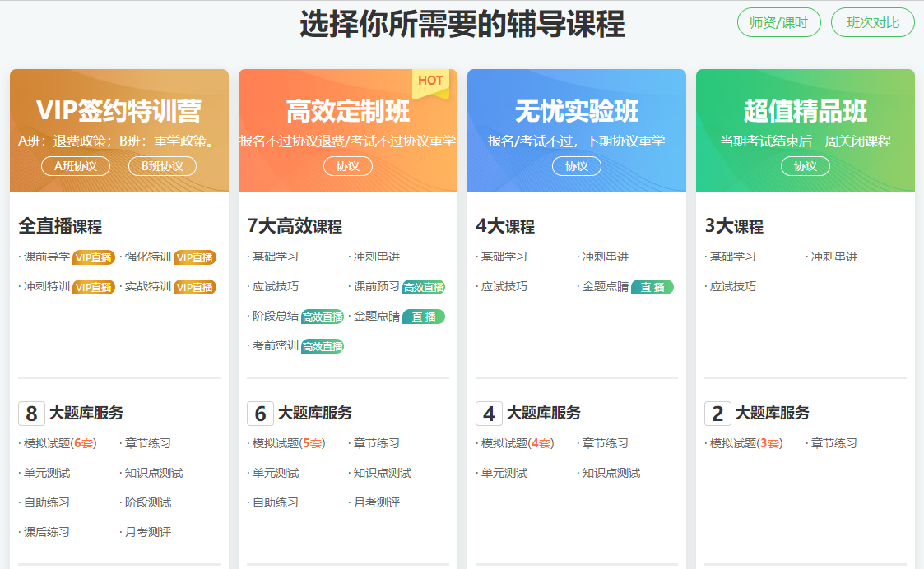The image size is (924, 569).
Task: Click VIP直播 badge beside 实战特训
Action: (x=195, y=287)
